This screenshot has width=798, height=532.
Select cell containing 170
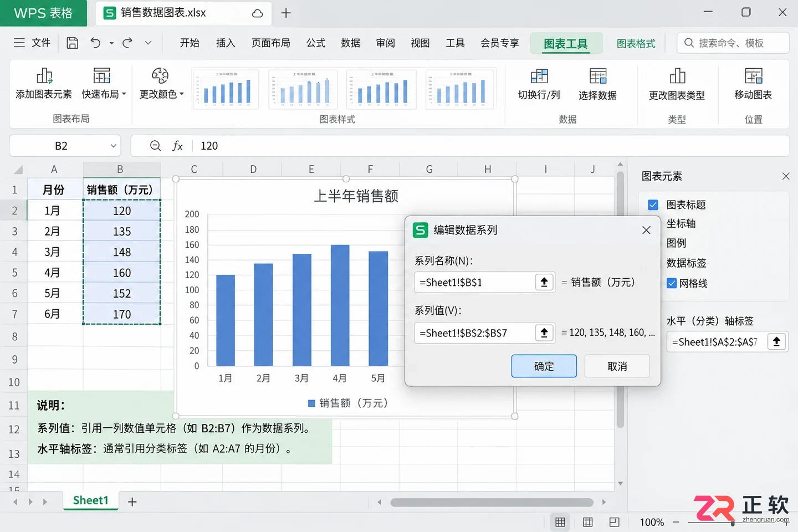(122, 314)
